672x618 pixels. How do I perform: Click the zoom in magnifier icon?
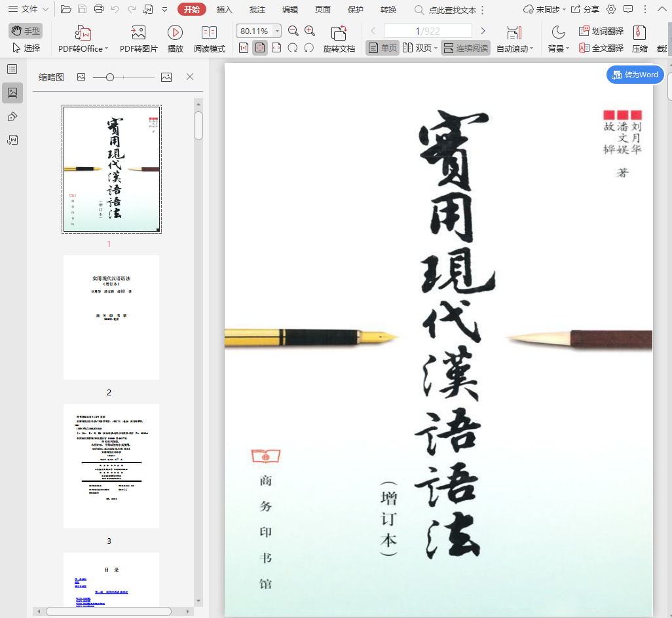[310, 31]
